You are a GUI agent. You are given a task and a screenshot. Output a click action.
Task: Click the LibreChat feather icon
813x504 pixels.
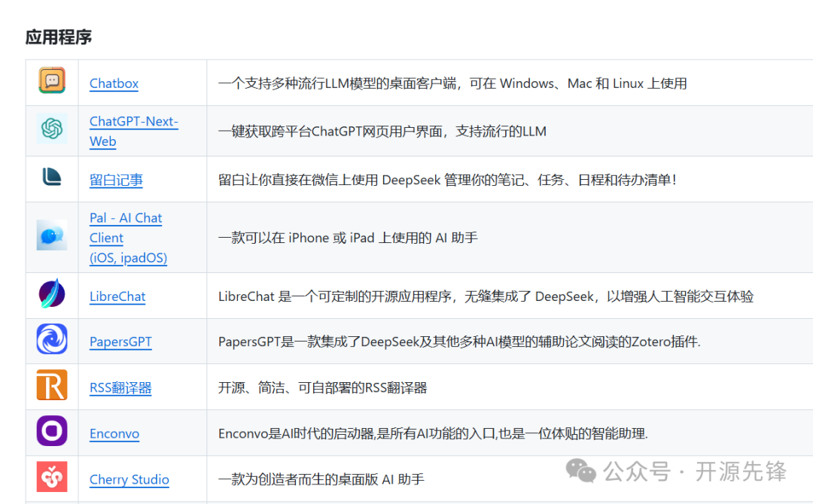coord(52,293)
